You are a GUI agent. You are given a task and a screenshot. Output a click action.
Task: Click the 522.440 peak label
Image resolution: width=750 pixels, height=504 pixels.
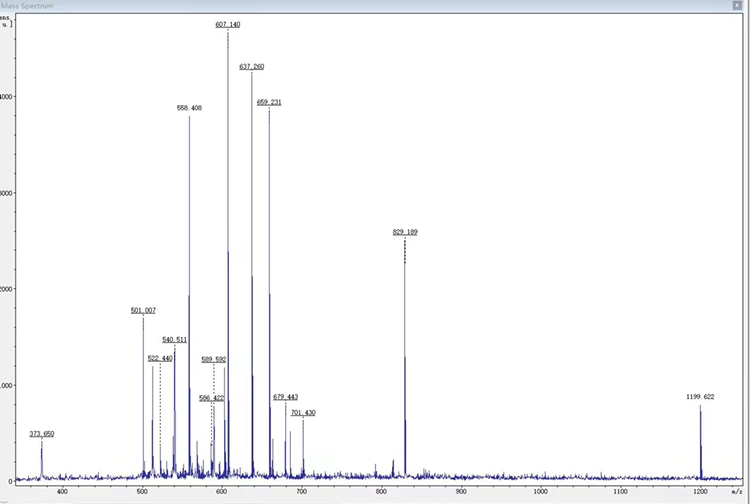[x=160, y=358]
